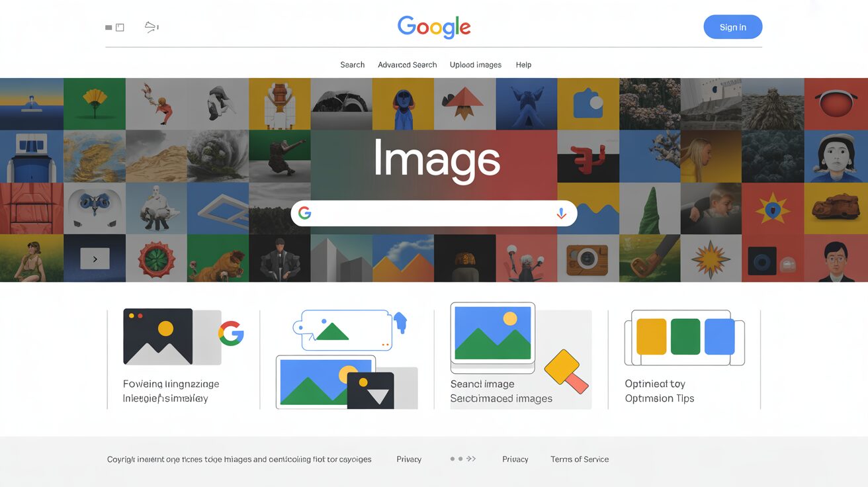Open the seated white statue thumbnail
868x487 pixels.
pos(156,208)
